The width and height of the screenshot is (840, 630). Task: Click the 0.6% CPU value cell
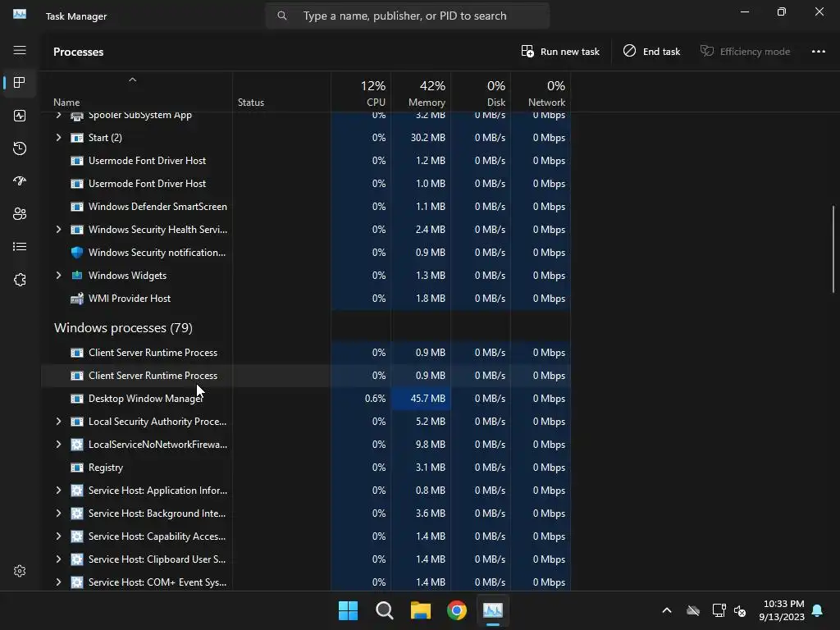coord(361,399)
